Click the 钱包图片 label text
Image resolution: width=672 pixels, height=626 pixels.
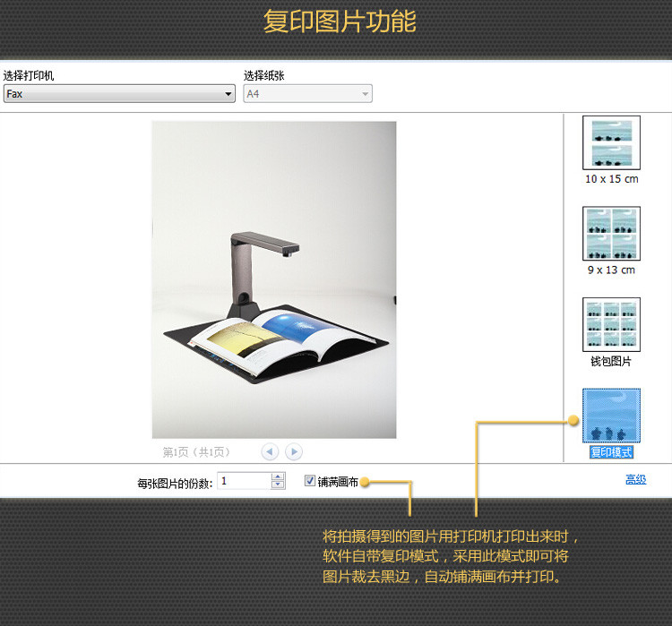click(611, 362)
